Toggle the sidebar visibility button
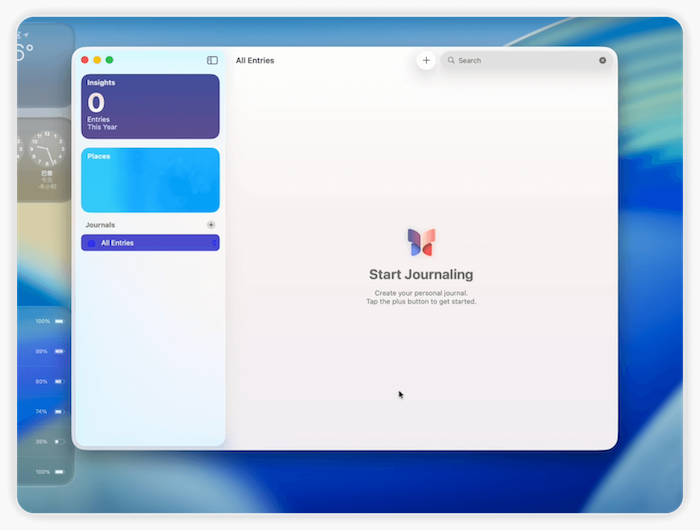The width and height of the screenshot is (700, 530). (212, 61)
